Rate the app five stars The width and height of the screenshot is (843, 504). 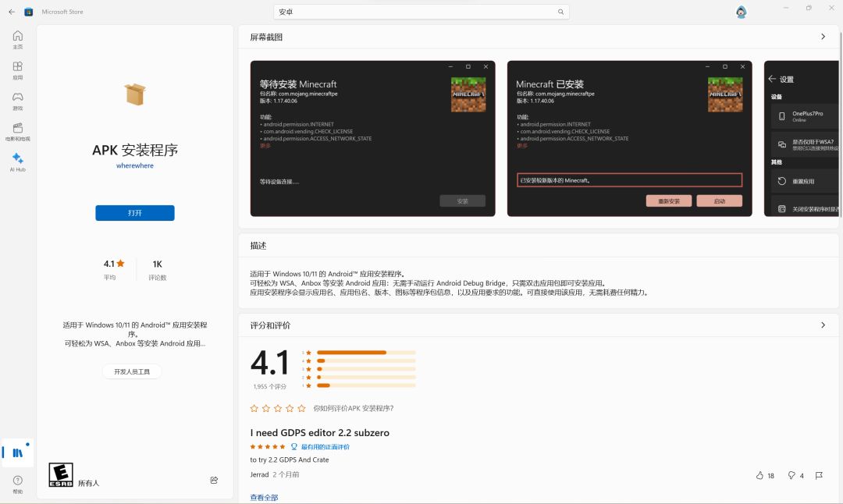(x=301, y=408)
